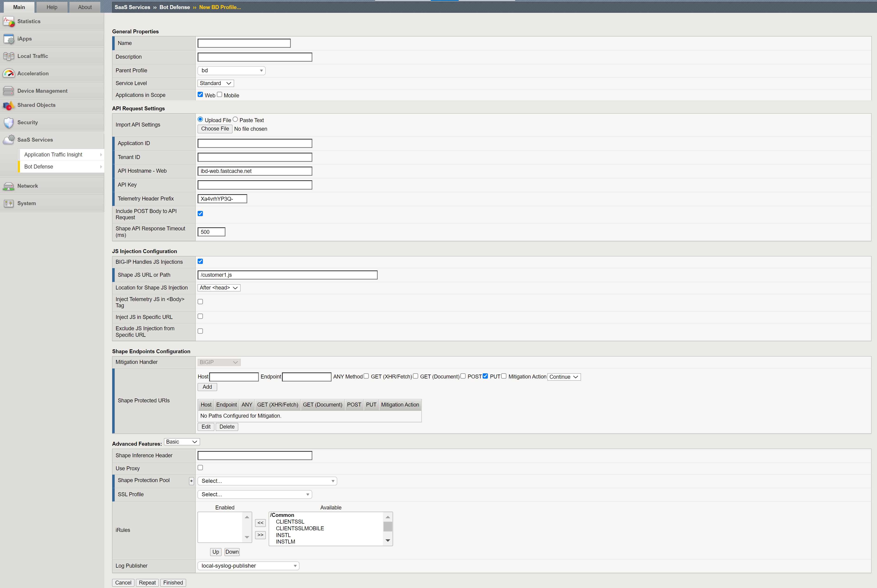The image size is (877, 588).
Task: Select CLIENTSSLMOBILE in the Available iRules
Action: [x=300, y=528]
